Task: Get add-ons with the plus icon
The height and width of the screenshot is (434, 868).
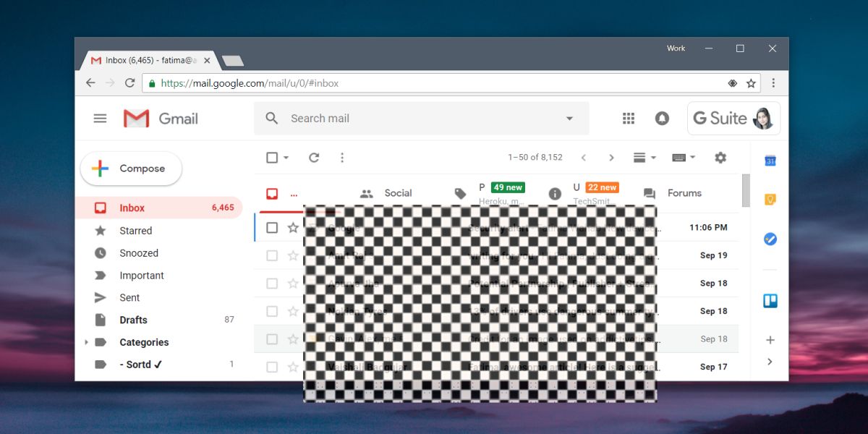Action: click(x=770, y=340)
